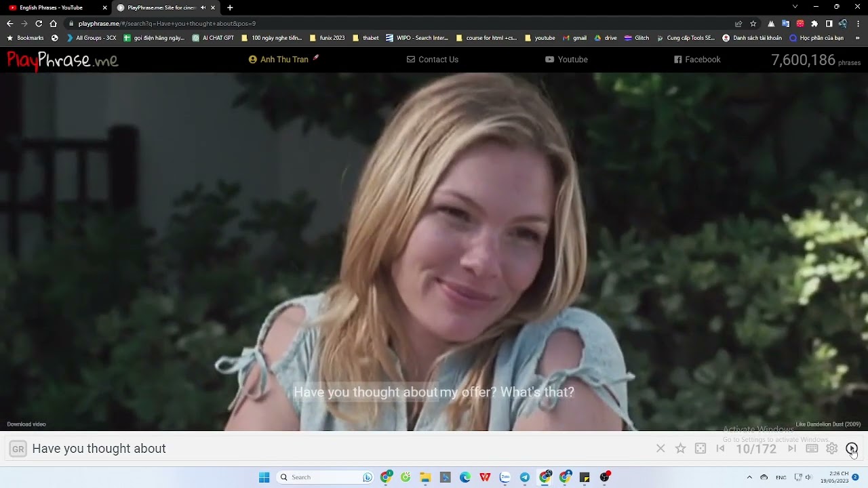Open the Cung cấp Tools SE... bookmark
868x488 pixels.
pos(686,38)
